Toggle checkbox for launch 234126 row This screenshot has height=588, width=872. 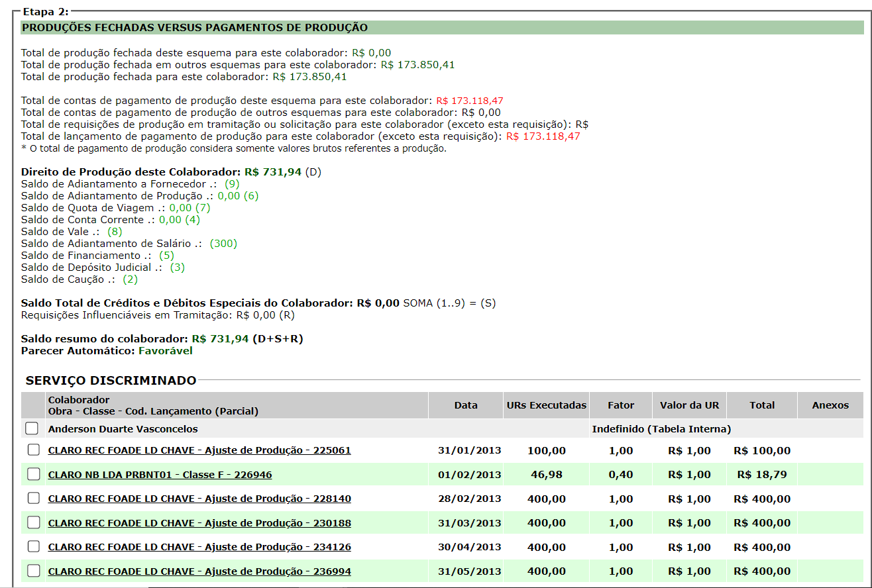(x=34, y=546)
